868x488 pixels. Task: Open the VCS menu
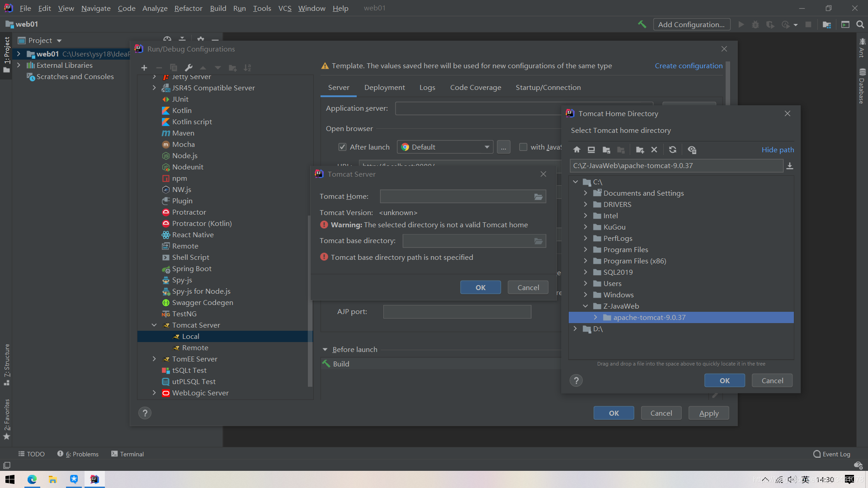pos(285,8)
